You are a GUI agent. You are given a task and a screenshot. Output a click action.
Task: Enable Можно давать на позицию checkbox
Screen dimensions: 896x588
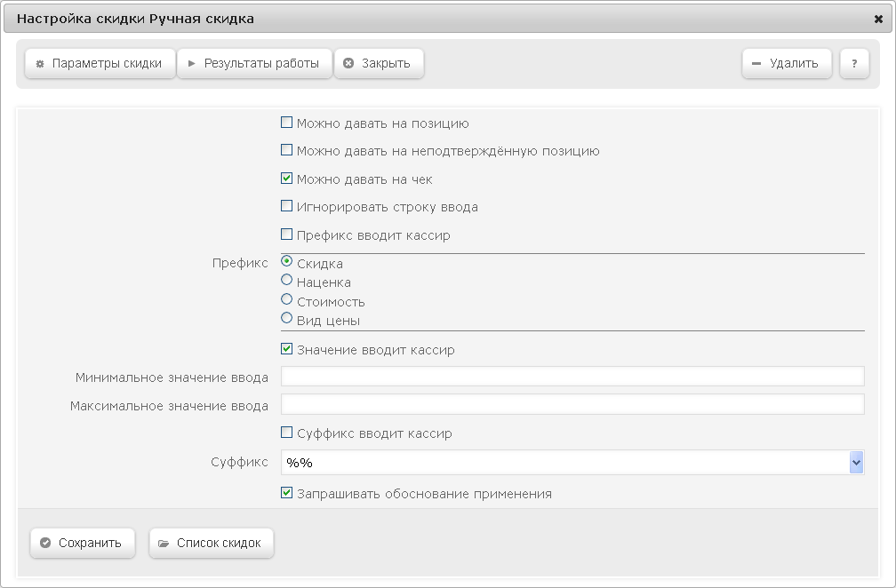point(287,123)
